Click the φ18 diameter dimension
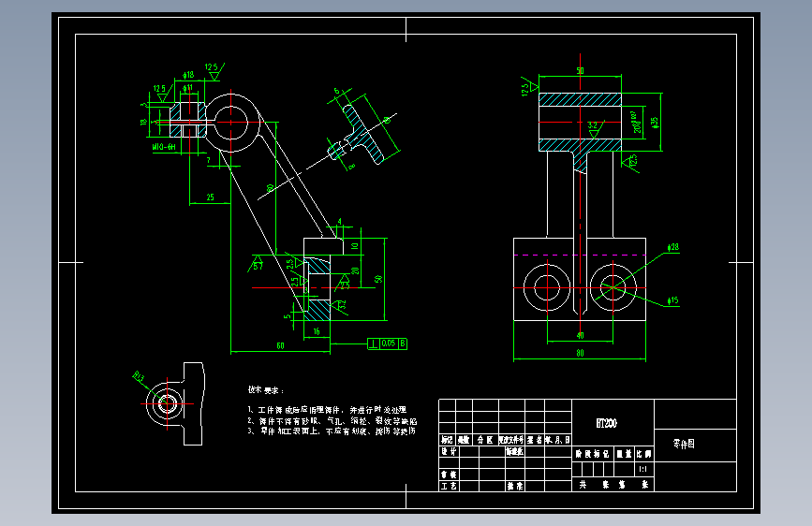This screenshot has height=526, width=812. [188, 75]
